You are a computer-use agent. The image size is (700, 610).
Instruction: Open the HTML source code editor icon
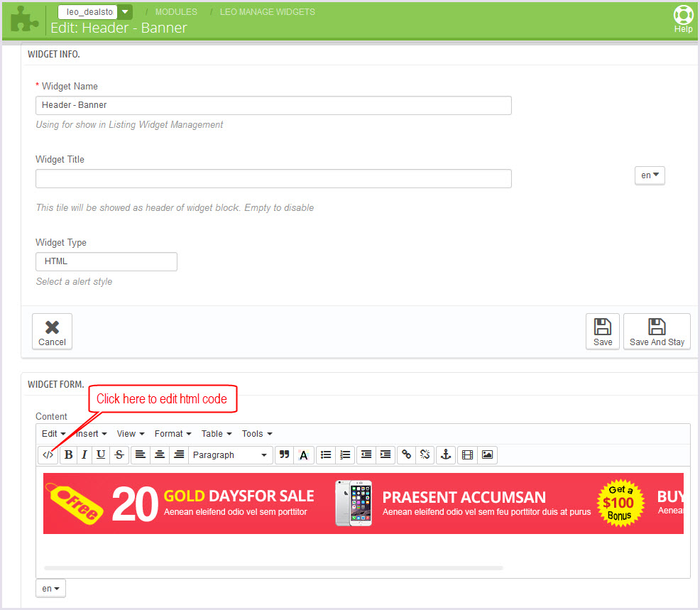click(x=48, y=455)
